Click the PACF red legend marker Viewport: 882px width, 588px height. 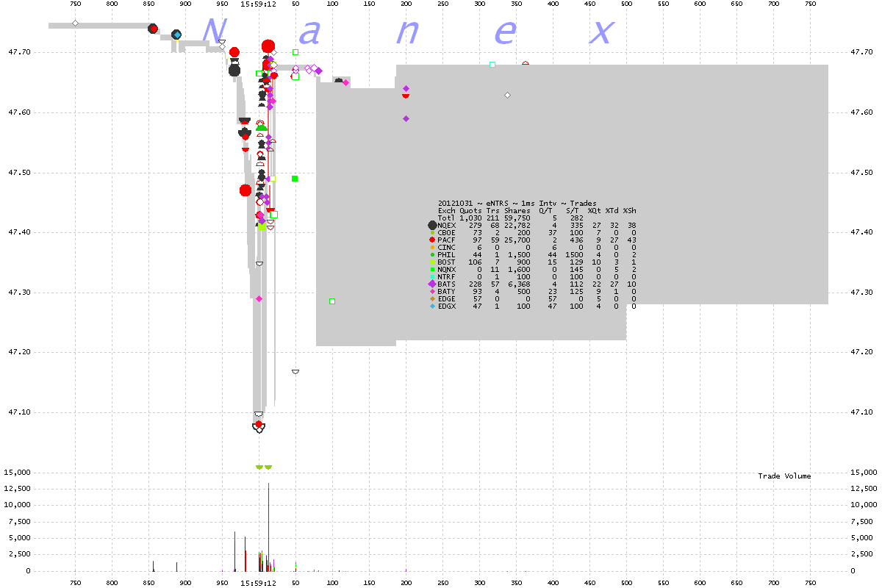tap(432, 240)
